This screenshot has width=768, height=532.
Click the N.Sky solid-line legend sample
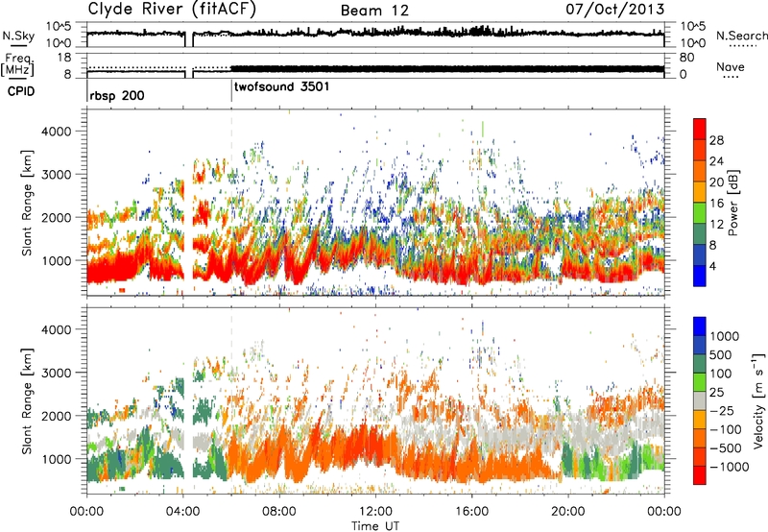coord(18,45)
